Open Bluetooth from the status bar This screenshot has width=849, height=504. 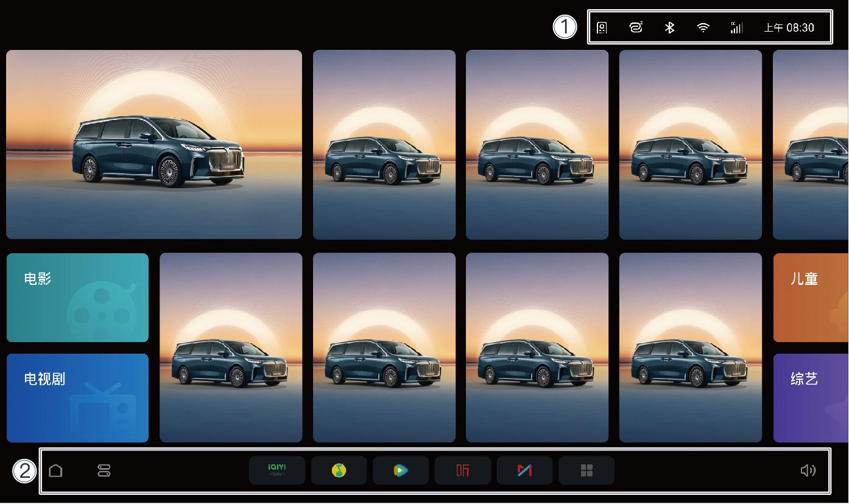[669, 27]
